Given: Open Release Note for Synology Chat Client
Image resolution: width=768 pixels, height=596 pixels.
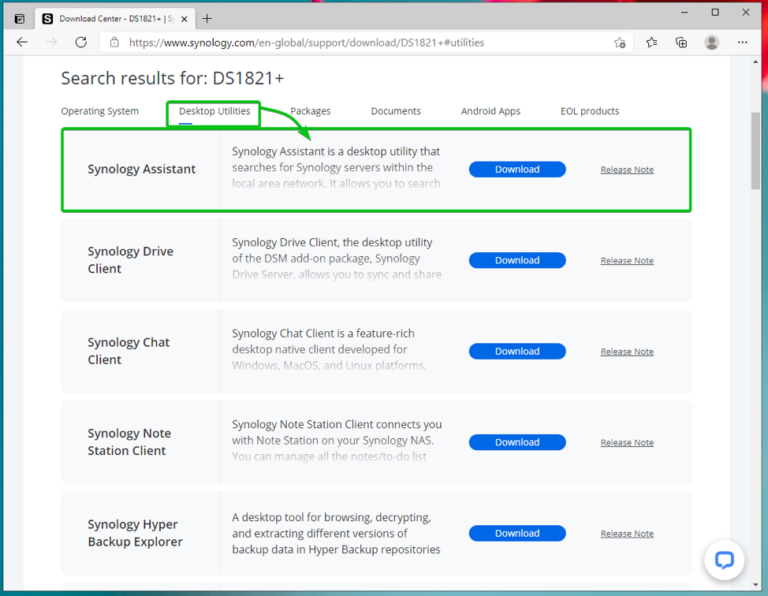Looking at the screenshot, I should (627, 352).
